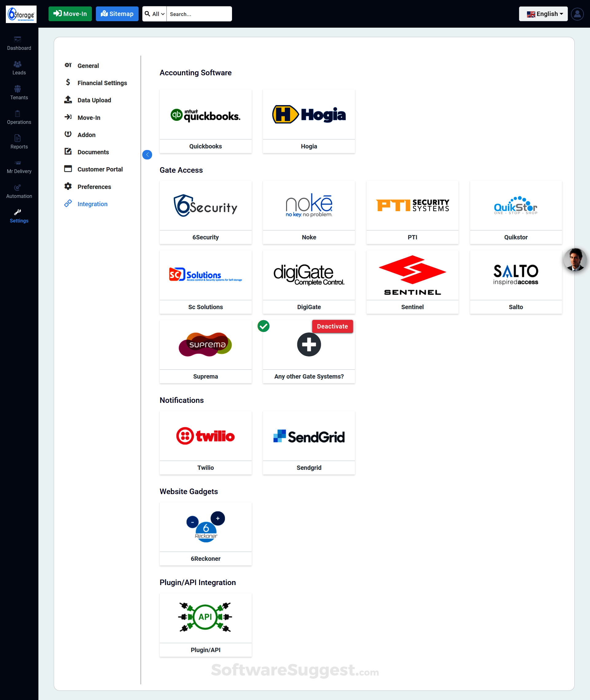Select the PTI Security Systems logo
This screenshot has width=590, height=700.
tap(412, 205)
